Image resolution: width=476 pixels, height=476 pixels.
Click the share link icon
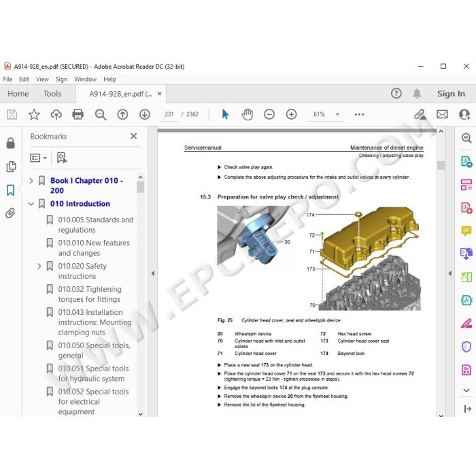pos(420,114)
